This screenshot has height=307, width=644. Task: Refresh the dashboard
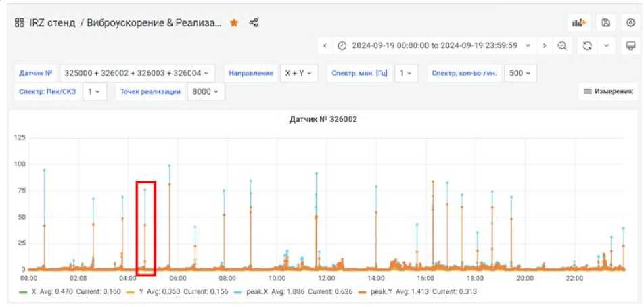[x=587, y=45]
